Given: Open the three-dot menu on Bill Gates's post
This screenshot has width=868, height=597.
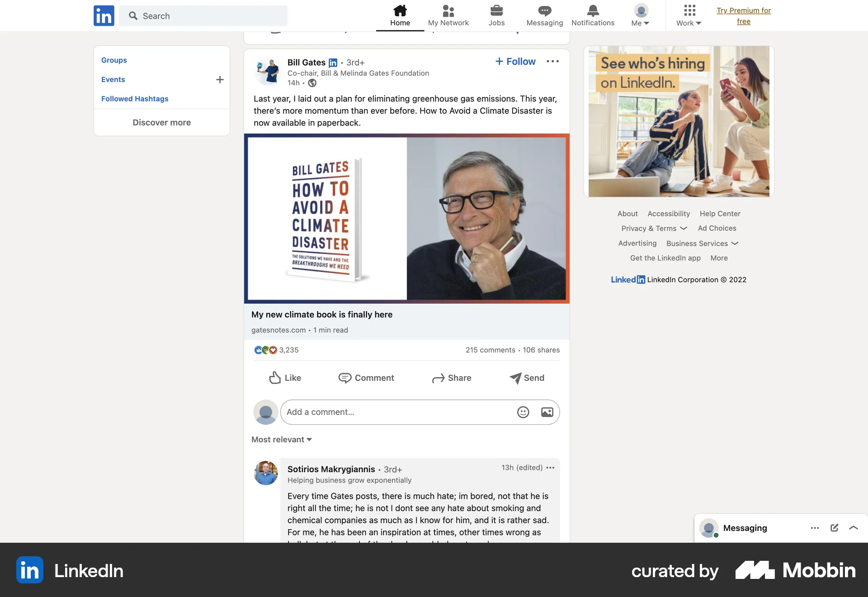Looking at the screenshot, I should (552, 61).
